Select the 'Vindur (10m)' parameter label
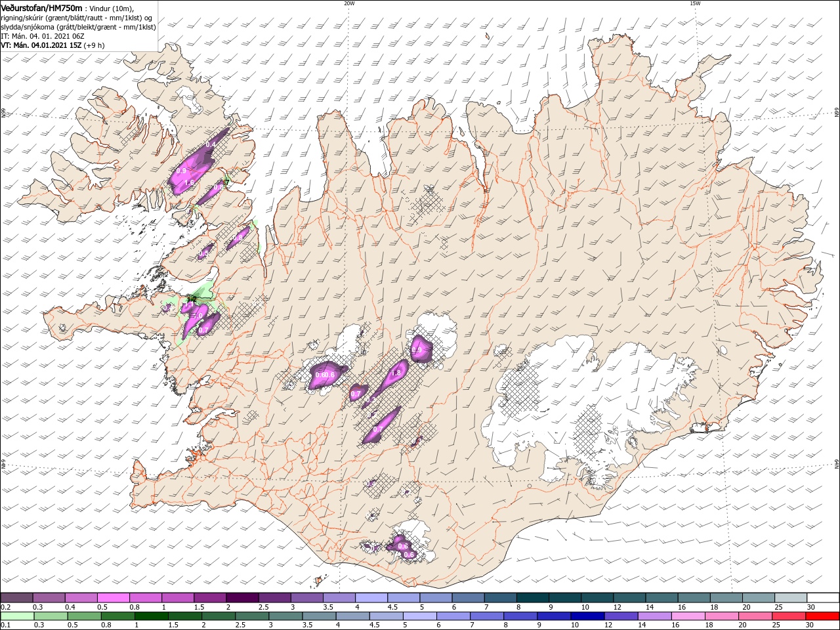 [110, 8]
